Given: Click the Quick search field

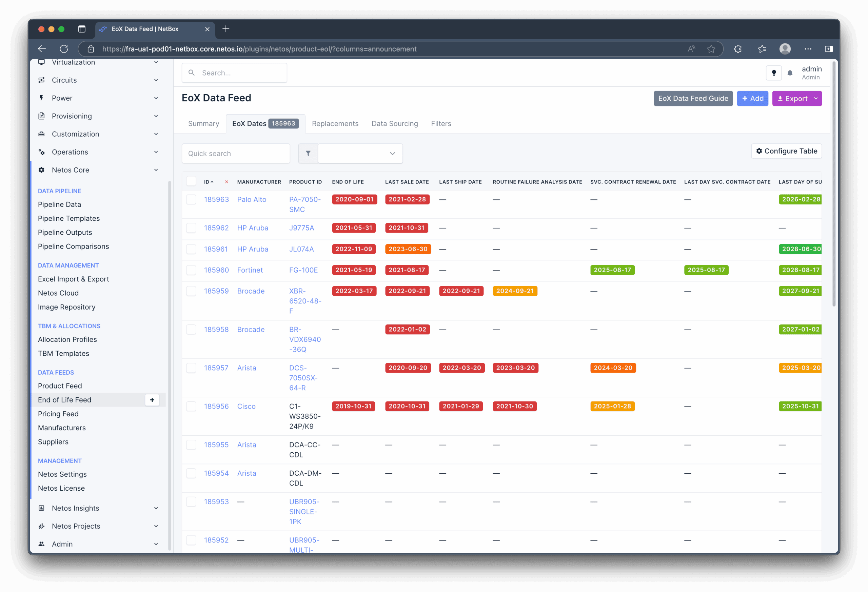Looking at the screenshot, I should point(236,154).
